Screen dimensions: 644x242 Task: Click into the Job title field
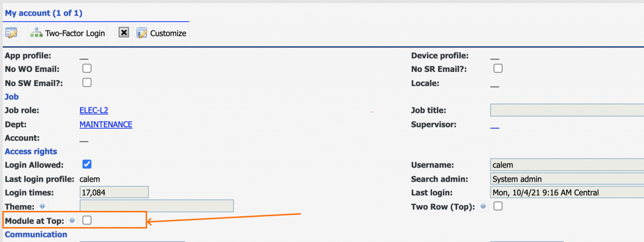[567, 110]
